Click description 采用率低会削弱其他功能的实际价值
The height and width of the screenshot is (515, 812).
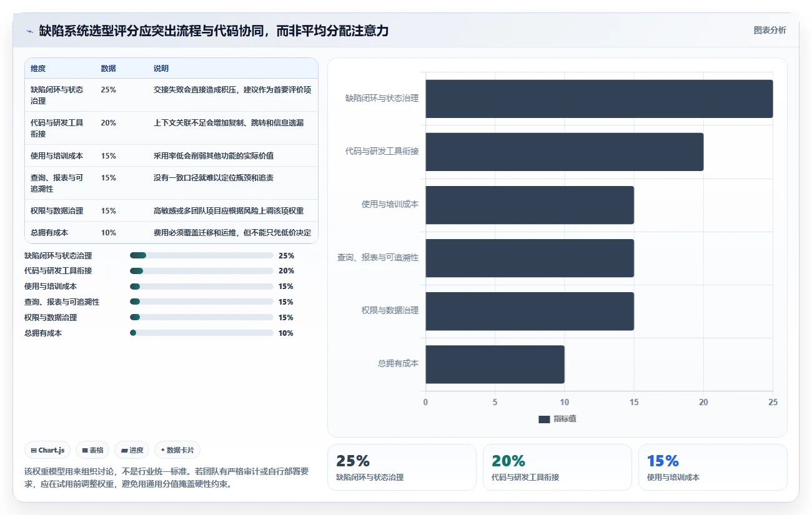[214, 155]
